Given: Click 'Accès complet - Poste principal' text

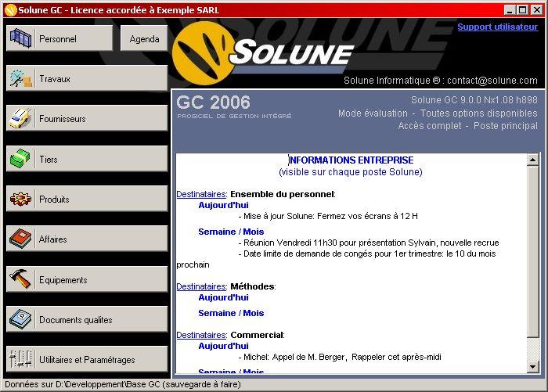Looking at the screenshot, I should (x=468, y=126).
